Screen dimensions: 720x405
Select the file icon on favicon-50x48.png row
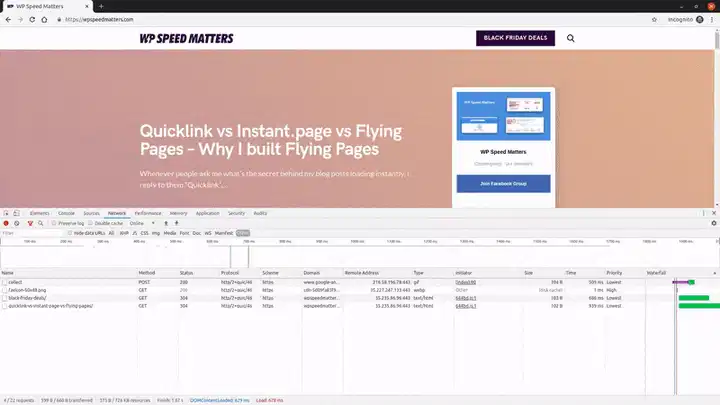pos(5,290)
